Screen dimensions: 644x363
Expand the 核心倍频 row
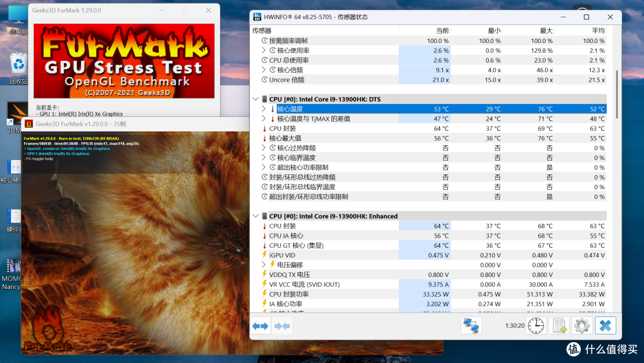click(264, 70)
